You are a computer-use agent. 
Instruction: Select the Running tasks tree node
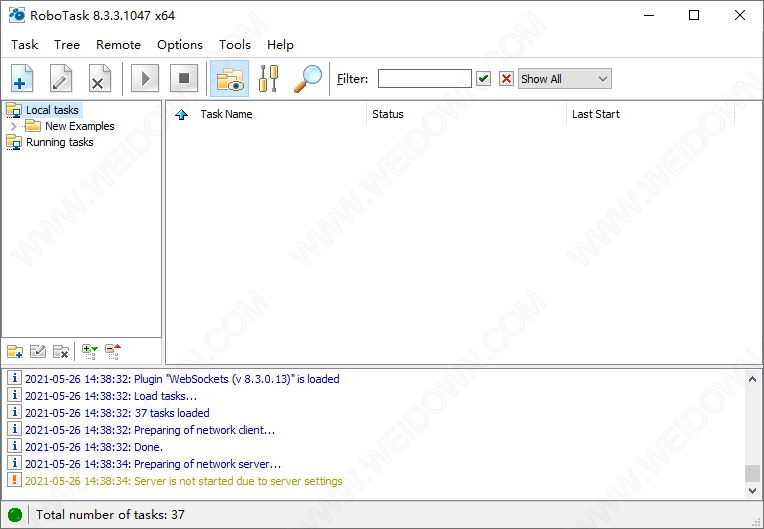point(59,142)
